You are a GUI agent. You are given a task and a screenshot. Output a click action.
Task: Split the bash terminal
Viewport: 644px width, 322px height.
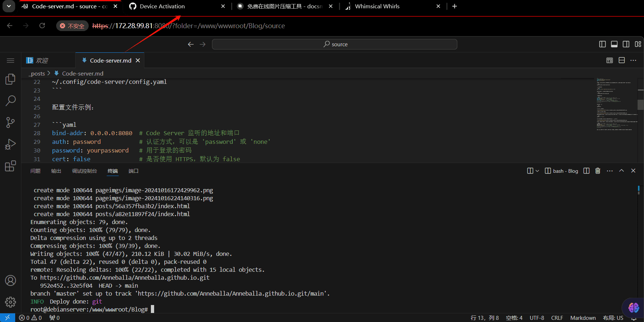click(x=586, y=171)
